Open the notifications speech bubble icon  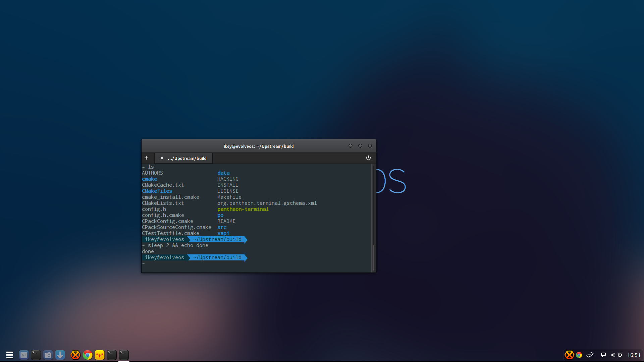coord(603,355)
